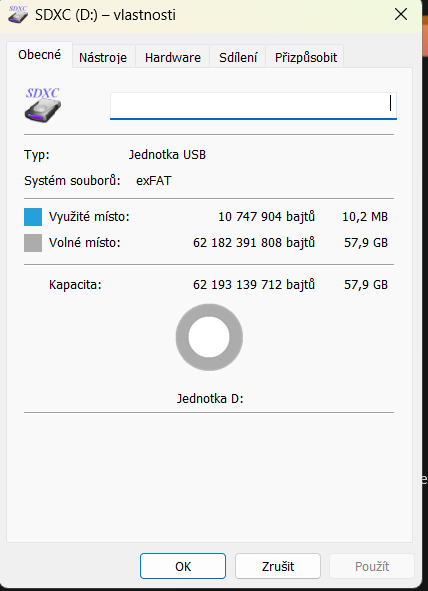The width and height of the screenshot is (428, 591).
Task: Click the Kapacita bytes value
Action: [254, 285]
